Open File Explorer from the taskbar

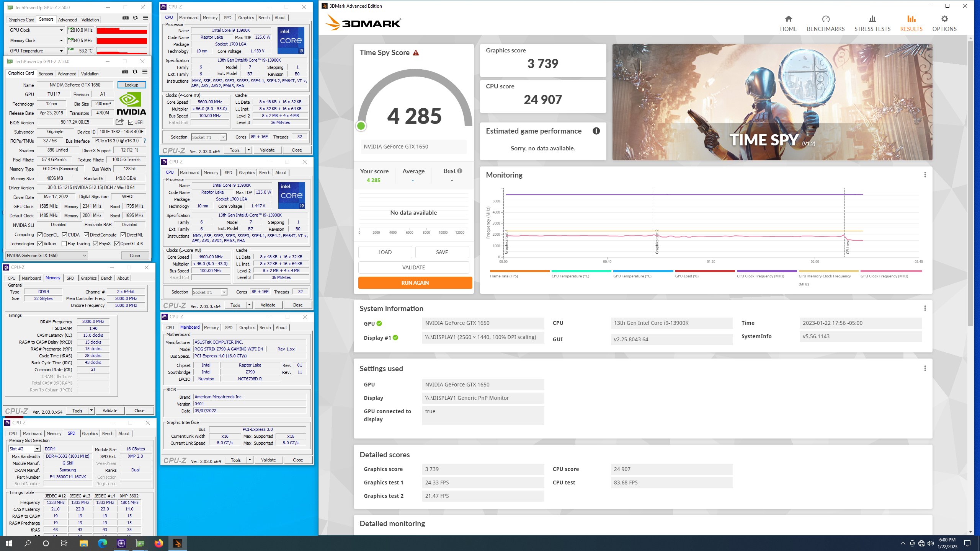click(x=83, y=543)
